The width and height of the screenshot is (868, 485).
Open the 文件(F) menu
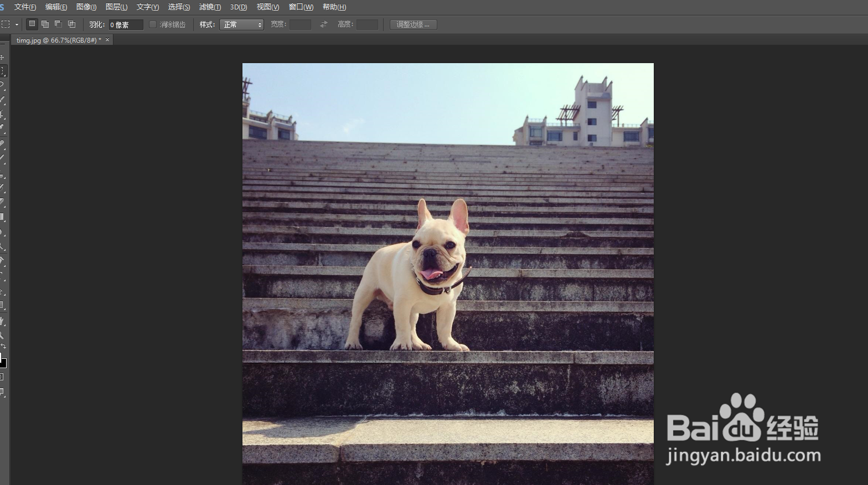(25, 7)
